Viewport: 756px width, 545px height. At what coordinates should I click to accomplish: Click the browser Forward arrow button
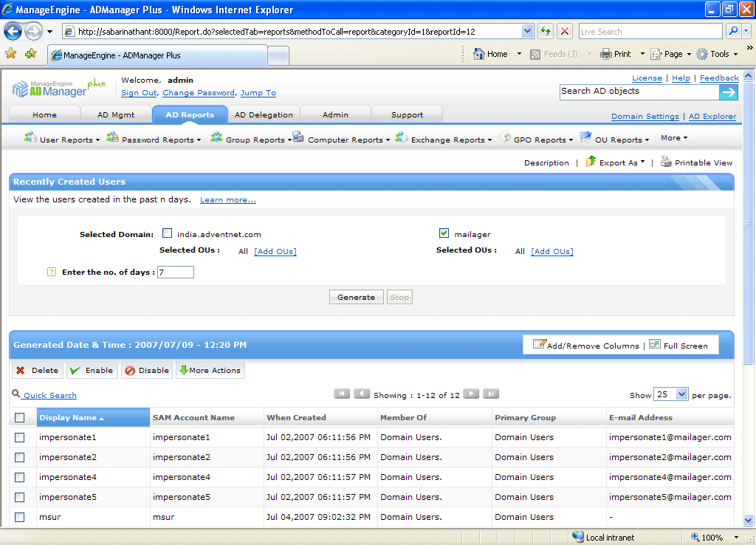(33, 32)
